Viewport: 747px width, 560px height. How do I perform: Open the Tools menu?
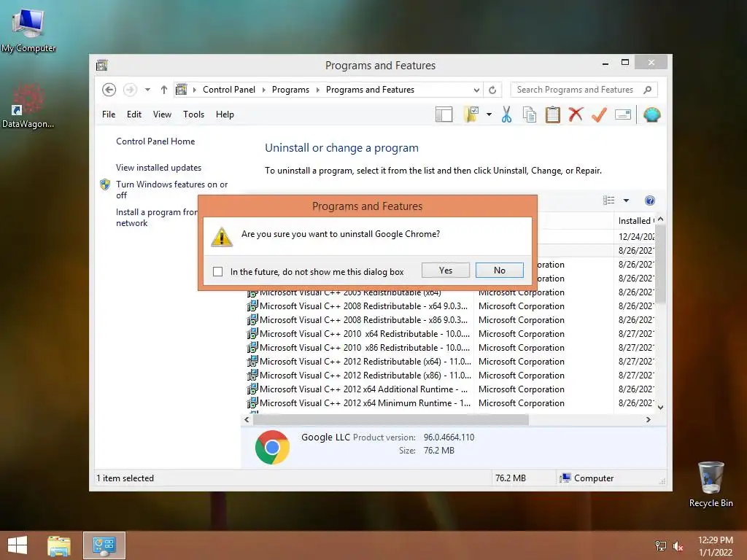[x=193, y=114]
